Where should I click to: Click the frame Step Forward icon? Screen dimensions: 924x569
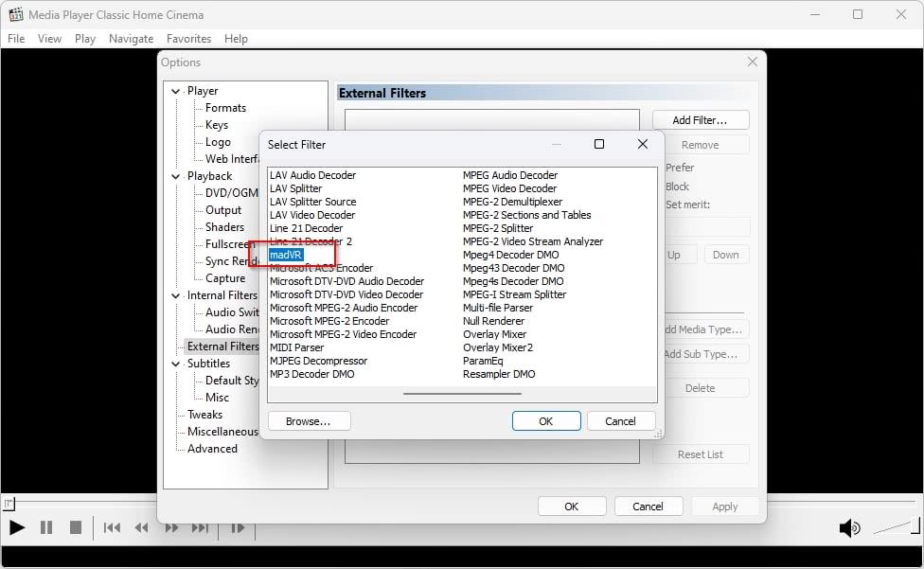[240, 527]
